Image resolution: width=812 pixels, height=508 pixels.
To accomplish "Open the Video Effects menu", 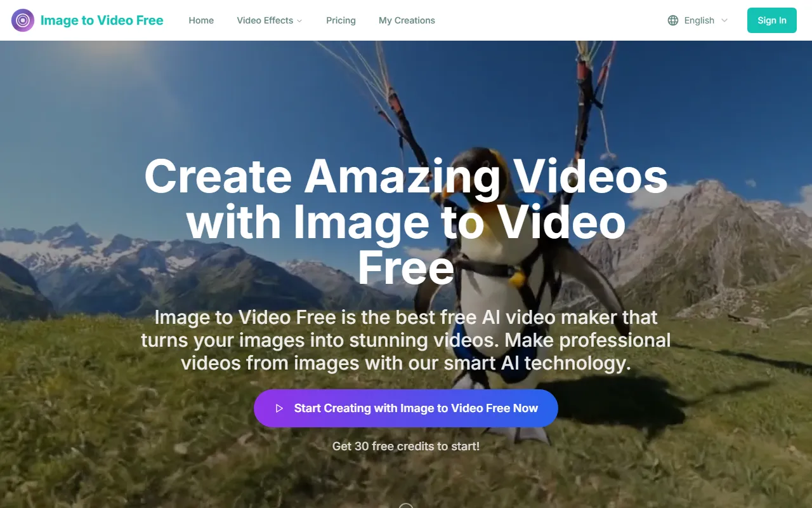I will click(x=265, y=20).
